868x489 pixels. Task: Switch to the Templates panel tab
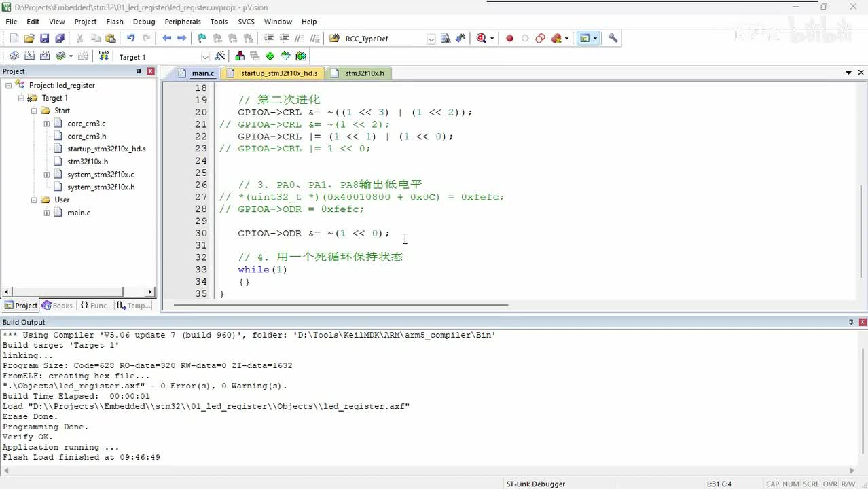(x=134, y=306)
